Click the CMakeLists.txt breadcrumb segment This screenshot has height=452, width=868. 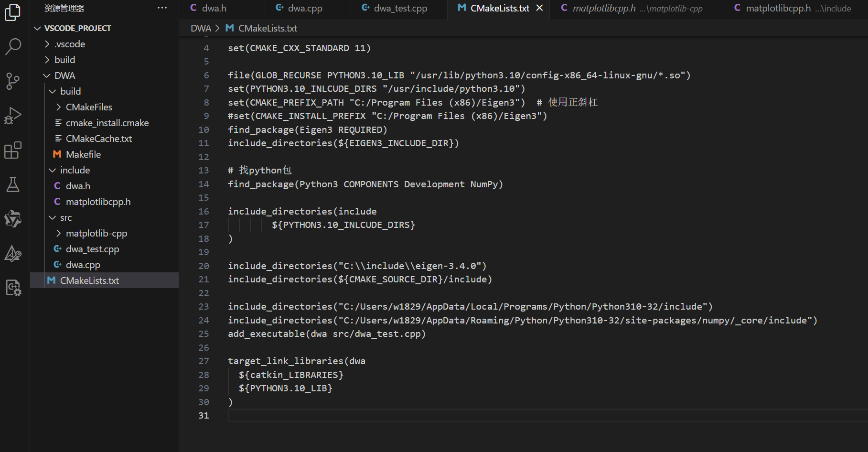(x=268, y=28)
